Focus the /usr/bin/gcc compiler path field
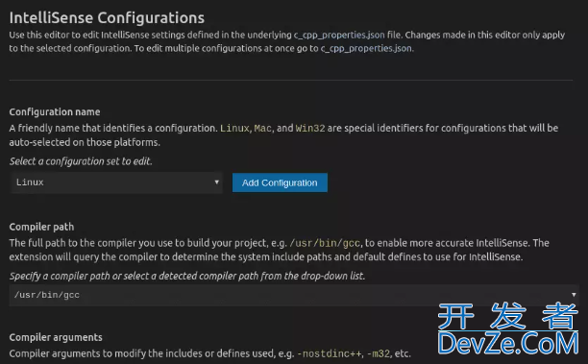 (x=294, y=295)
